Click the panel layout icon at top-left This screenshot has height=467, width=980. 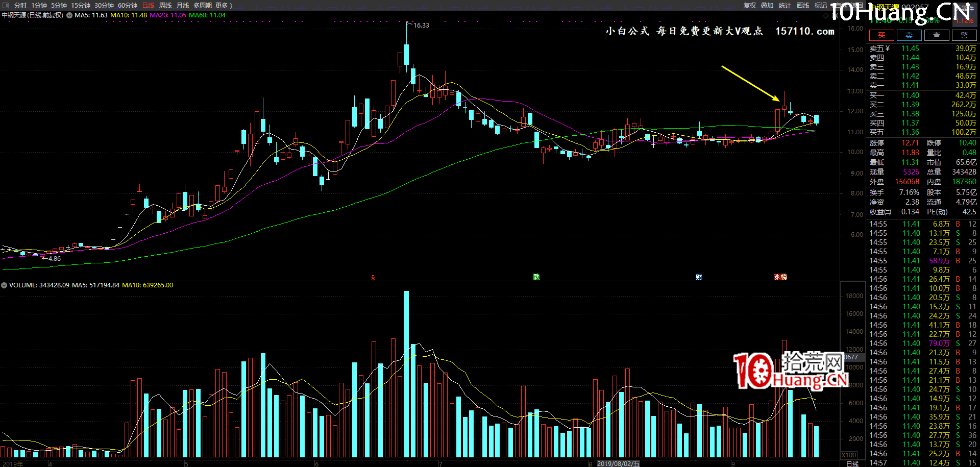pyautogui.click(x=6, y=5)
